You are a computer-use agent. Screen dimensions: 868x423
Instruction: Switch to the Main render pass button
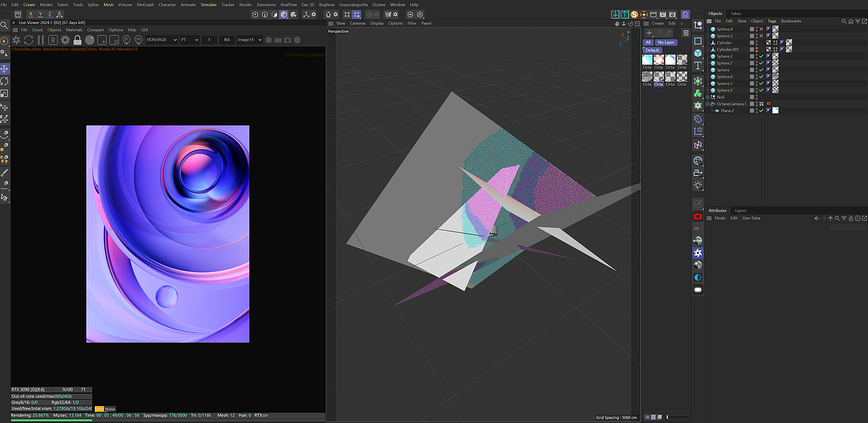(x=99, y=409)
